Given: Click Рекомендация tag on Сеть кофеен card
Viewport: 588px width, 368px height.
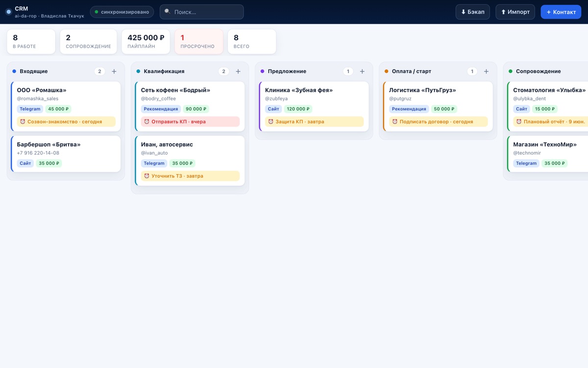Looking at the screenshot, I should click(161, 109).
